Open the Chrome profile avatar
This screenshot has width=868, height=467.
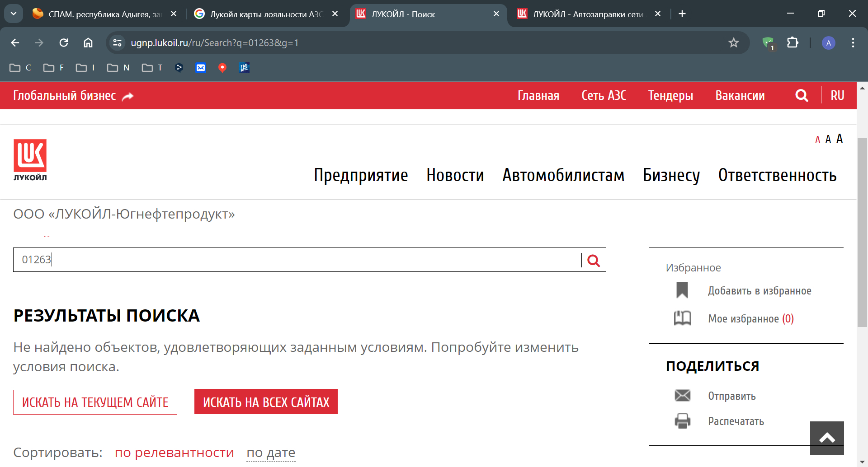point(828,43)
